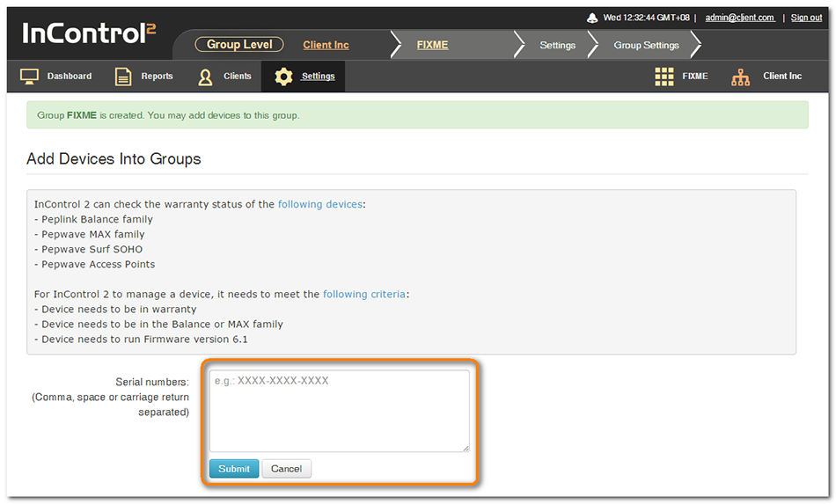Click the text area resize handle
The width and height of the screenshot is (836, 504).
466,449
